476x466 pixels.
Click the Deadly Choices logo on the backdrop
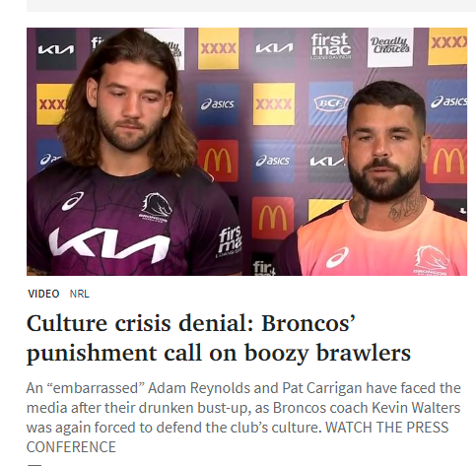(x=390, y=46)
